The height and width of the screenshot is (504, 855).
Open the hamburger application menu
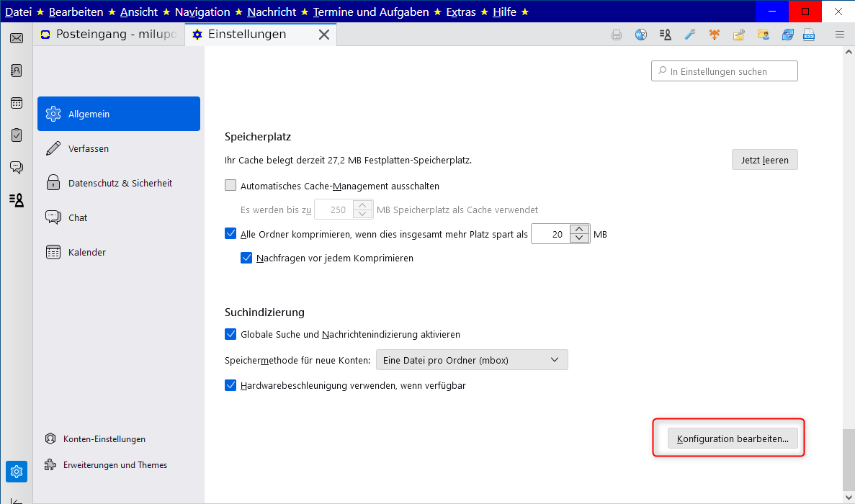840,35
